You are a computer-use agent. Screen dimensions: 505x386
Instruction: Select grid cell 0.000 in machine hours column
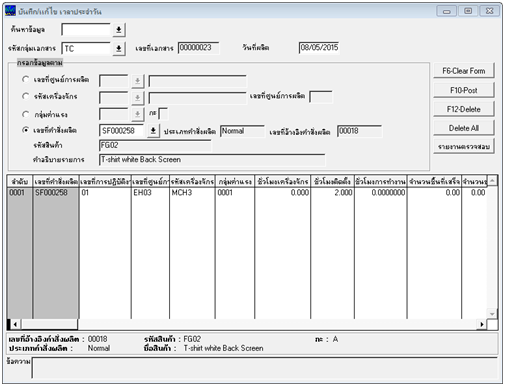tap(283, 192)
